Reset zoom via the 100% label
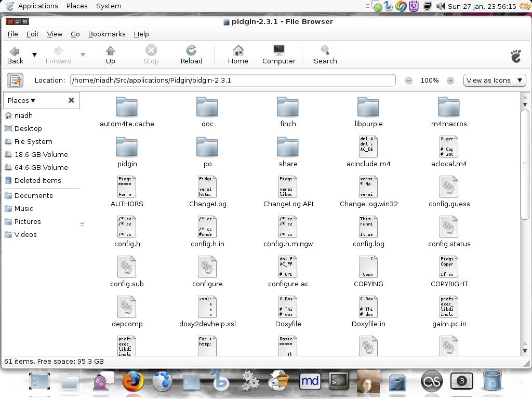This screenshot has height=399, width=532. pyautogui.click(x=430, y=81)
